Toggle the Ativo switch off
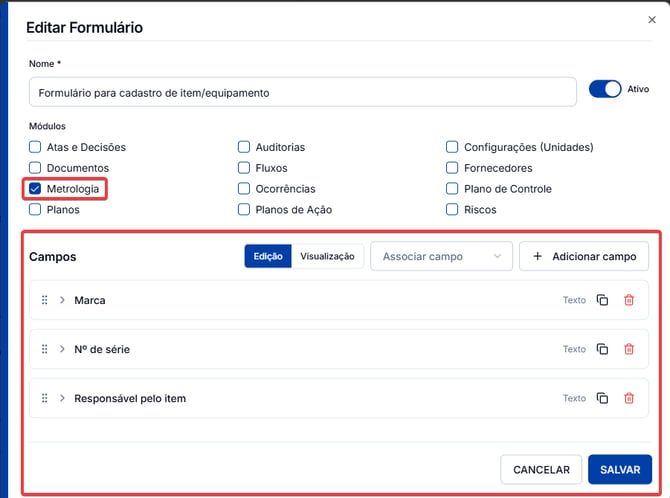 pyautogui.click(x=605, y=89)
